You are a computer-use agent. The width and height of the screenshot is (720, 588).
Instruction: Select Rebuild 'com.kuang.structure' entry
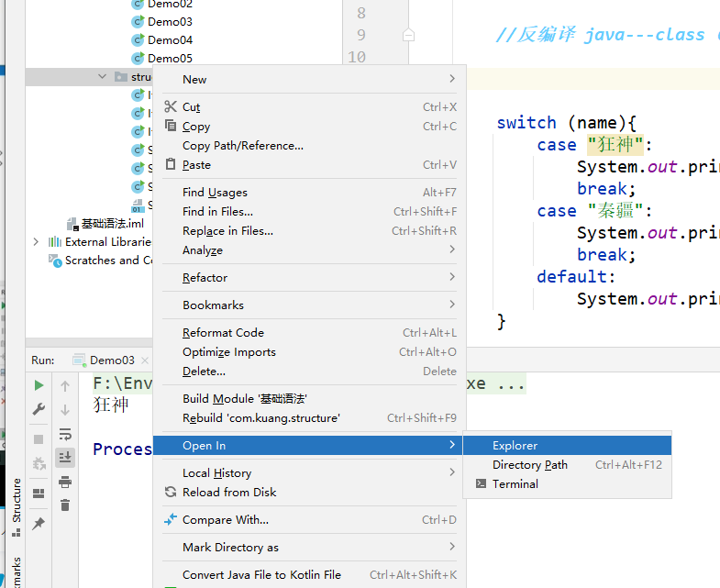tap(309, 418)
